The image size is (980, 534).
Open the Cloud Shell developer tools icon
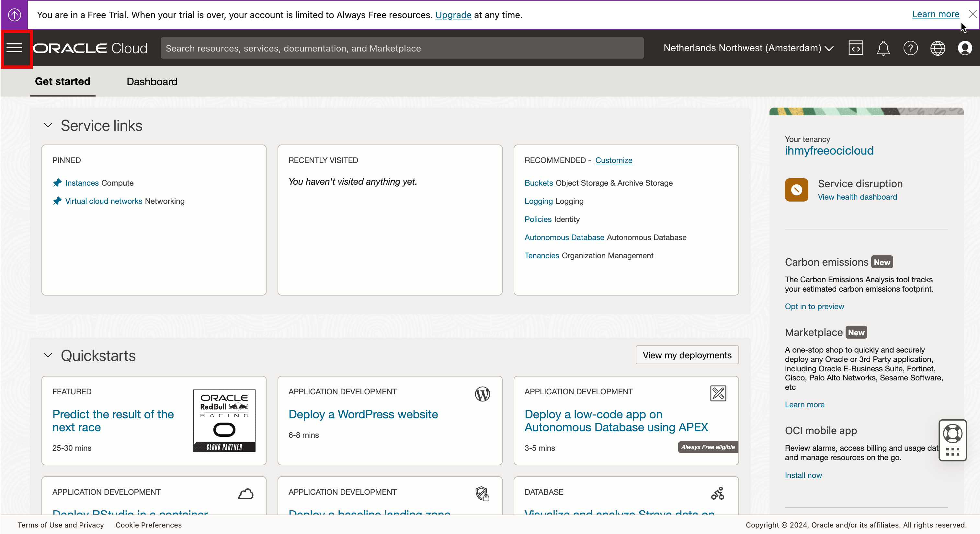[x=856, y=48]
